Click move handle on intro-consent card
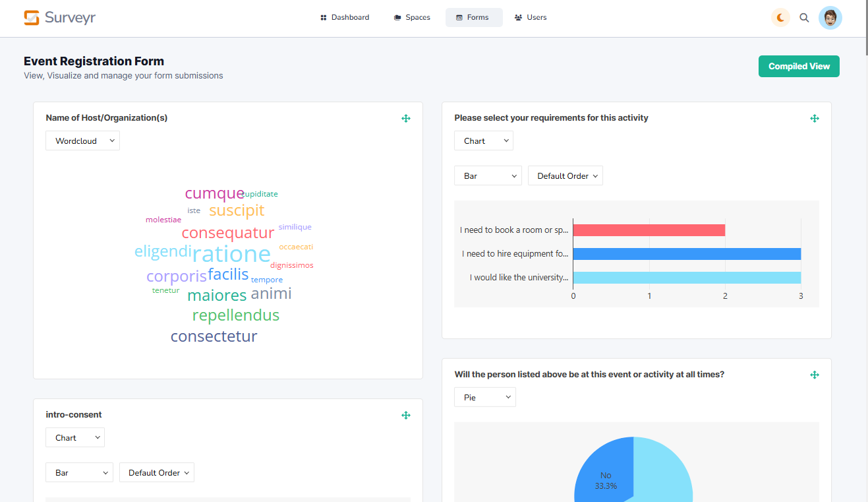868x502 pixels. tap(406, 416)
